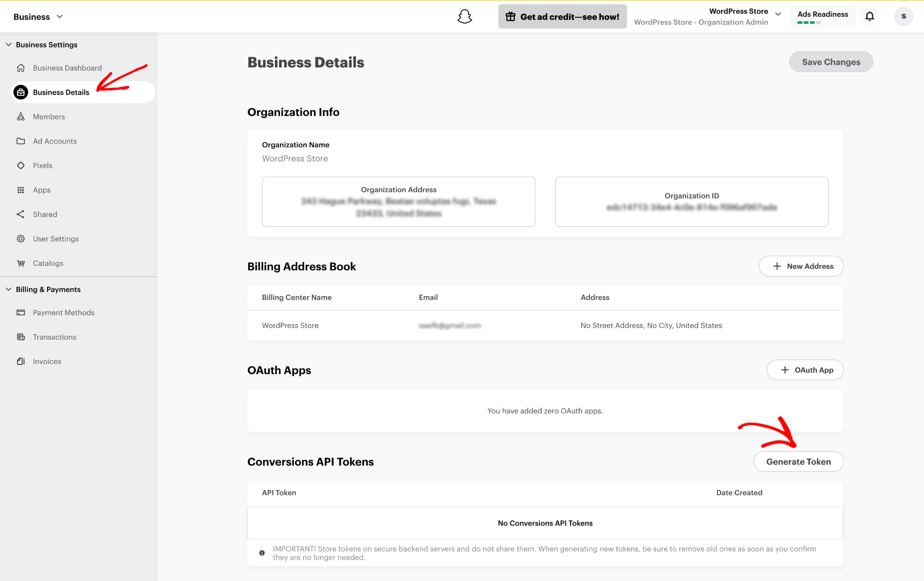Viewport: 924px width, 581px height.
Task: Add a new OAuth App button
Action: pyautogui.click(x=805, y=370)
